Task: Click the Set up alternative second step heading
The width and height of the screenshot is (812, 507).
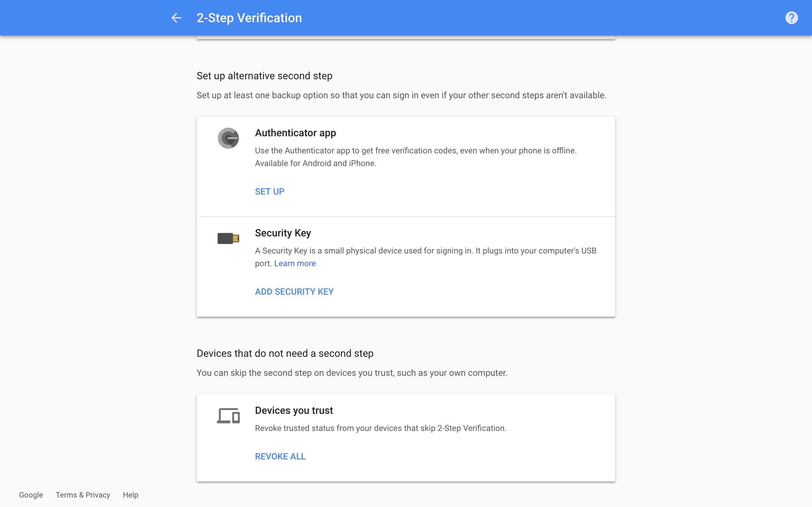Action: [x=264, y=76]
